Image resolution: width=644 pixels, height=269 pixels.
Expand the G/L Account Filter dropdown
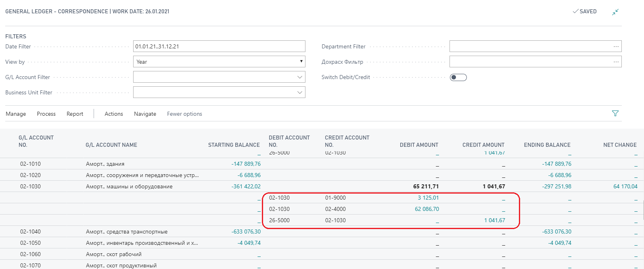point(300,77)
